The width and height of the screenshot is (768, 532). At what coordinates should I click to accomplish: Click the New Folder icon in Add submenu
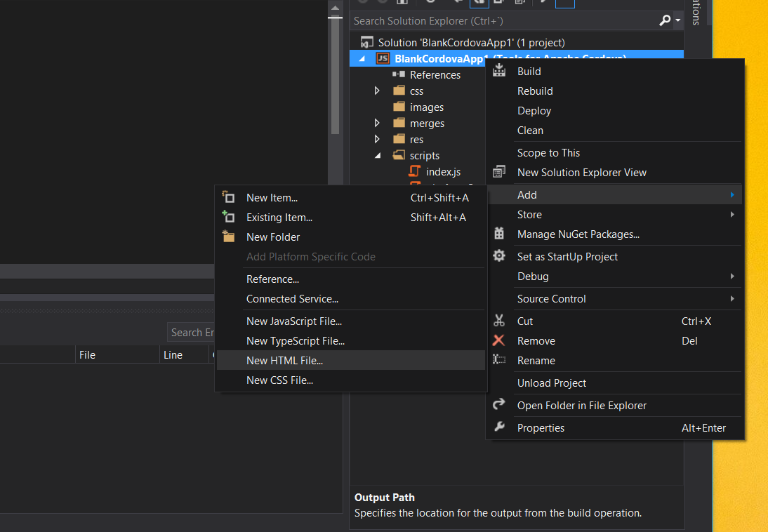point(228,237)
